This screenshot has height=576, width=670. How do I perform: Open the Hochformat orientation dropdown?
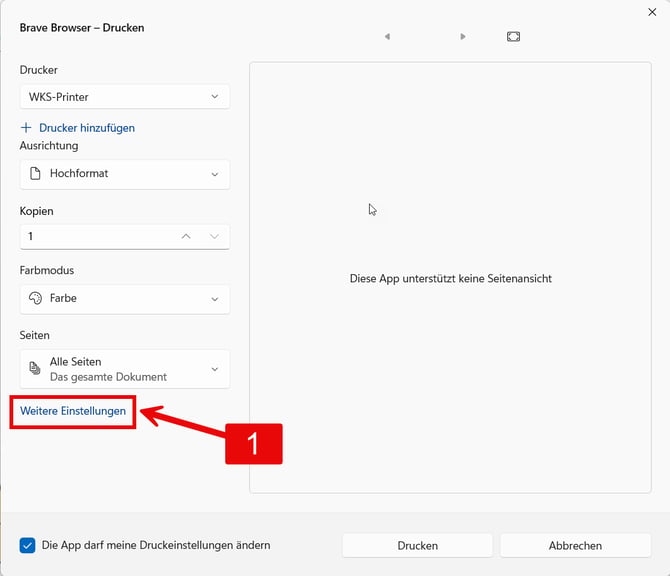click(125, 174)
